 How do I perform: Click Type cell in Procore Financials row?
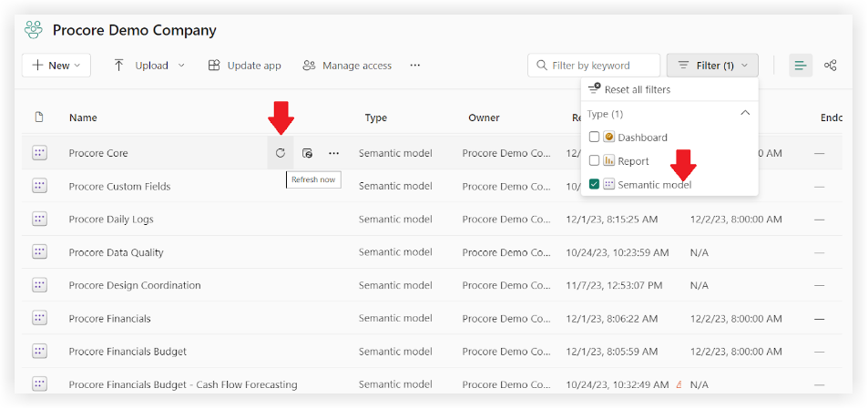(x=395, y=318)
